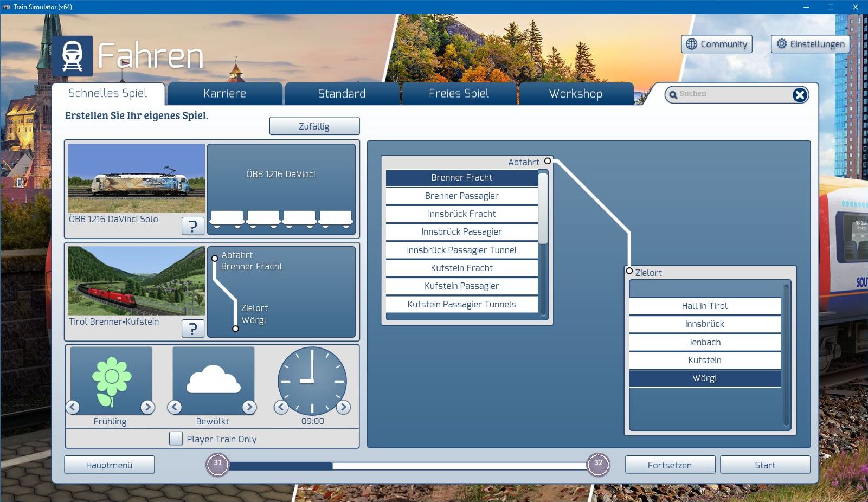Select Innsbrück Fracht departure
This screenshot has height=502, width=868.
(x=462, y=214)
